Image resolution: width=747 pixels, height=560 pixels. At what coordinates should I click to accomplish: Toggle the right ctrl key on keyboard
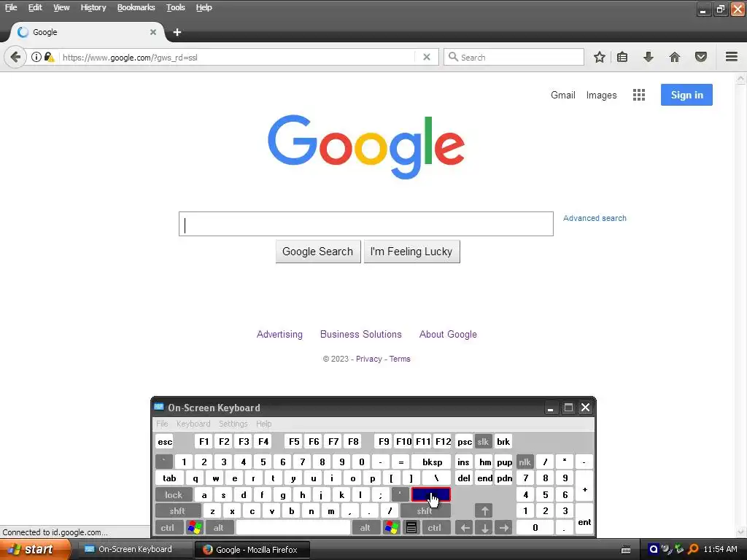435,527
